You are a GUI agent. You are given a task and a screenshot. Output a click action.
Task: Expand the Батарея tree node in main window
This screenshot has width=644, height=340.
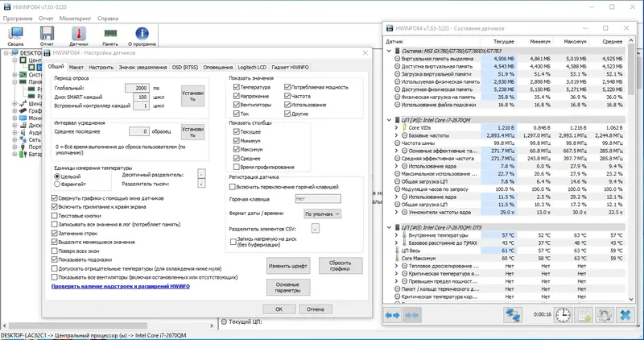click(x=14, y=154)
